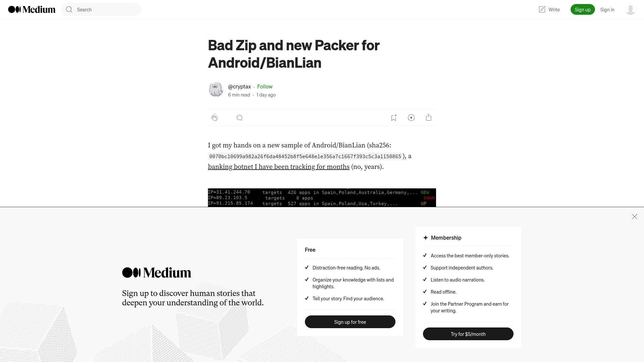Click the clap/applause icon
Image resolution: width=644 pixels, height=362 pixels.
[x=215, y=118]
